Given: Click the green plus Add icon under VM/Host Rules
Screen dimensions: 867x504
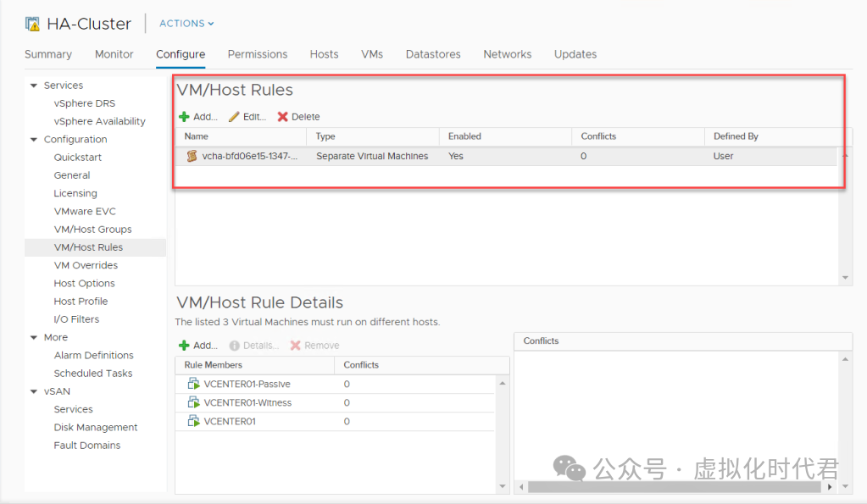Looking at the screenshot, I should pyautogui.click(x=184, y=117).
